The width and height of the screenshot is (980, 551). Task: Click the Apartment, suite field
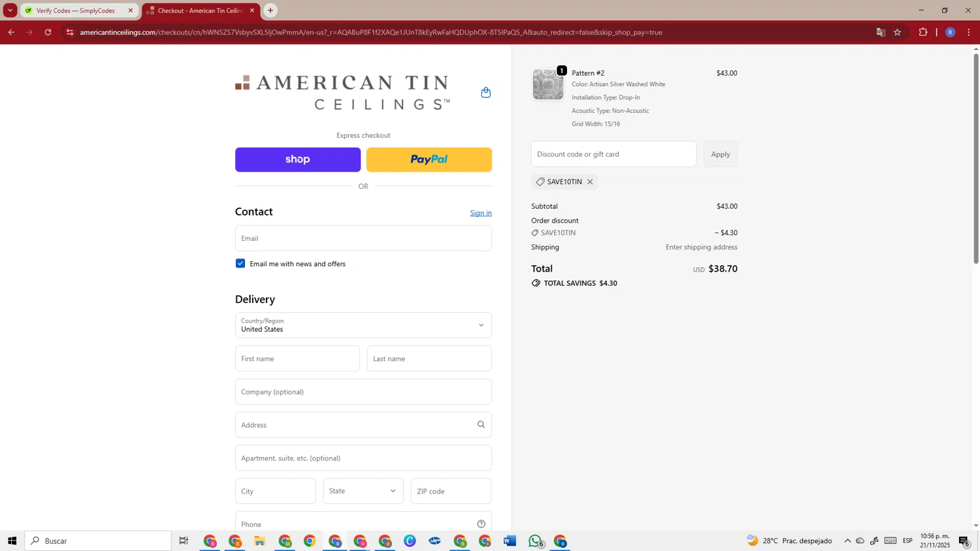(x=363, y=458)
